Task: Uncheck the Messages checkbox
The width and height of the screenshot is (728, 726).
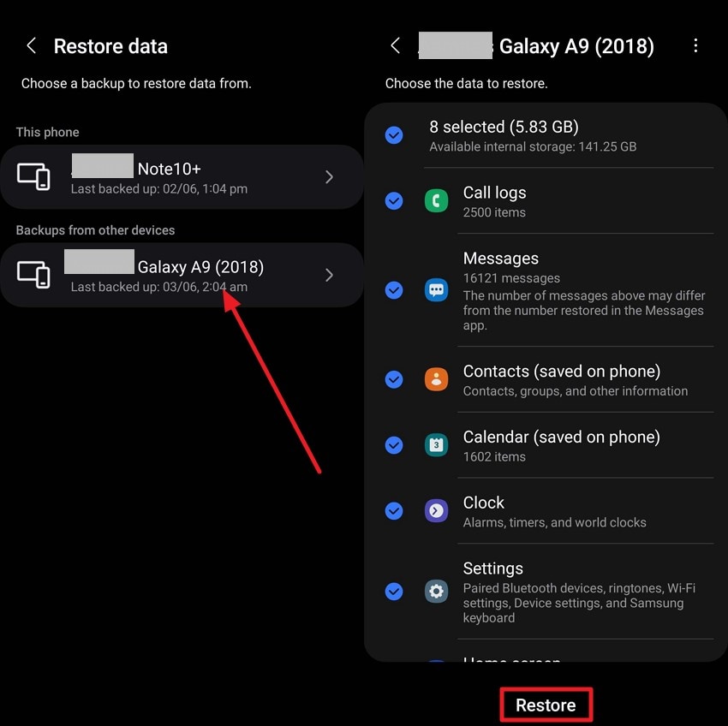Action: pos(394,290)
